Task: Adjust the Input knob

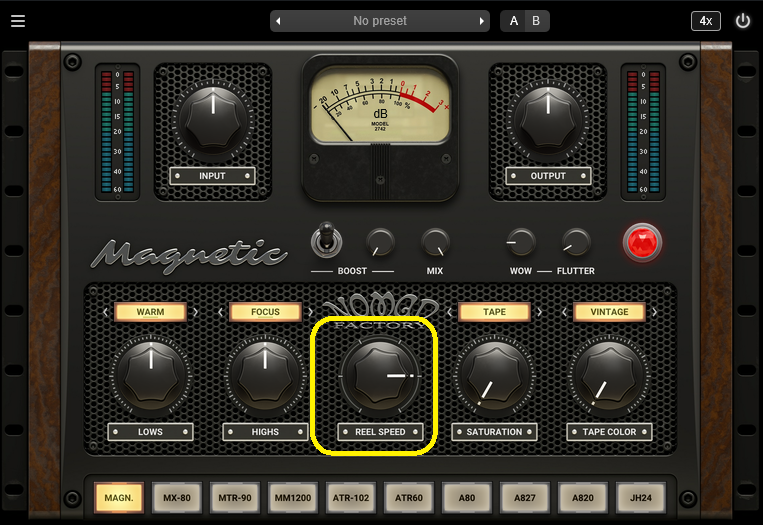Action: tap(213, 120)
